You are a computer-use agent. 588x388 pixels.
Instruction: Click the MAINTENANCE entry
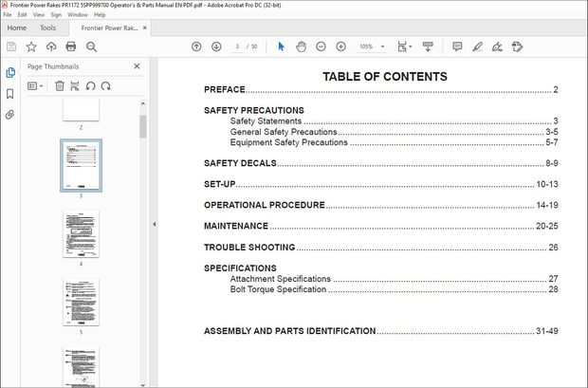[380, 226]
